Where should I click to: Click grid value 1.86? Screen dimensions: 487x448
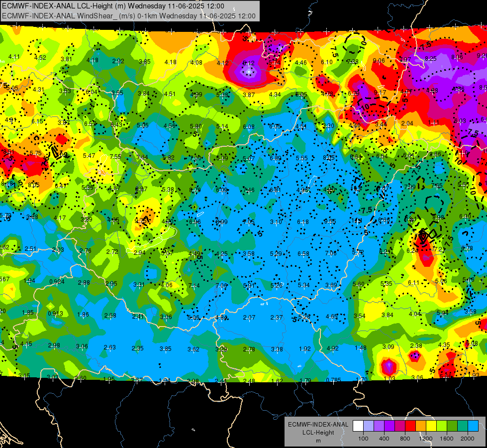coord(83,314)
